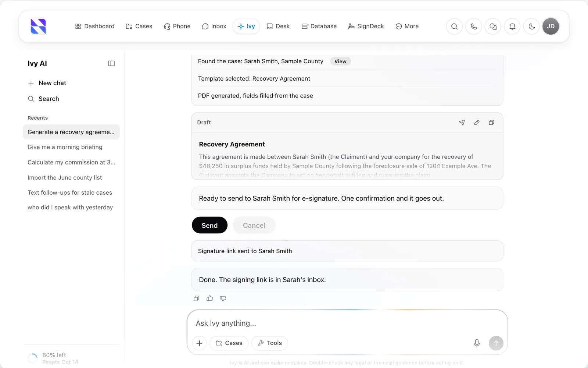Start voice input with microphone icon
The width and height of the screenshot is (588, 368).
[477, 343]
